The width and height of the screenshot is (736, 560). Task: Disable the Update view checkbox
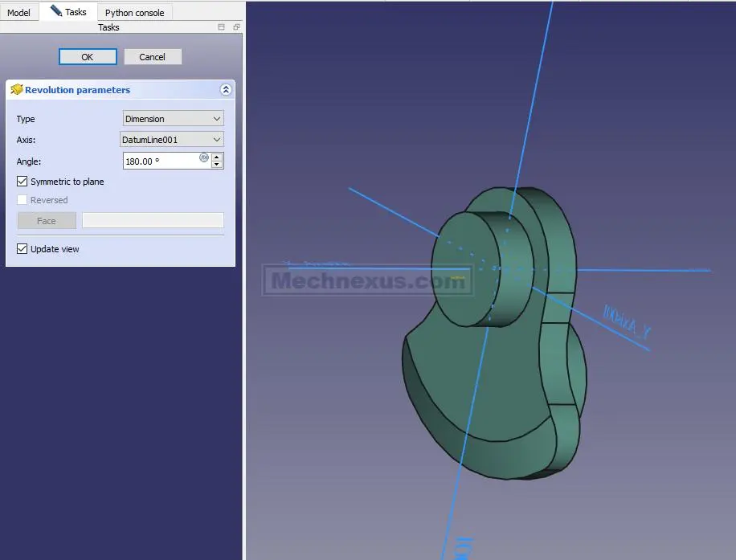tap(22, 249)
